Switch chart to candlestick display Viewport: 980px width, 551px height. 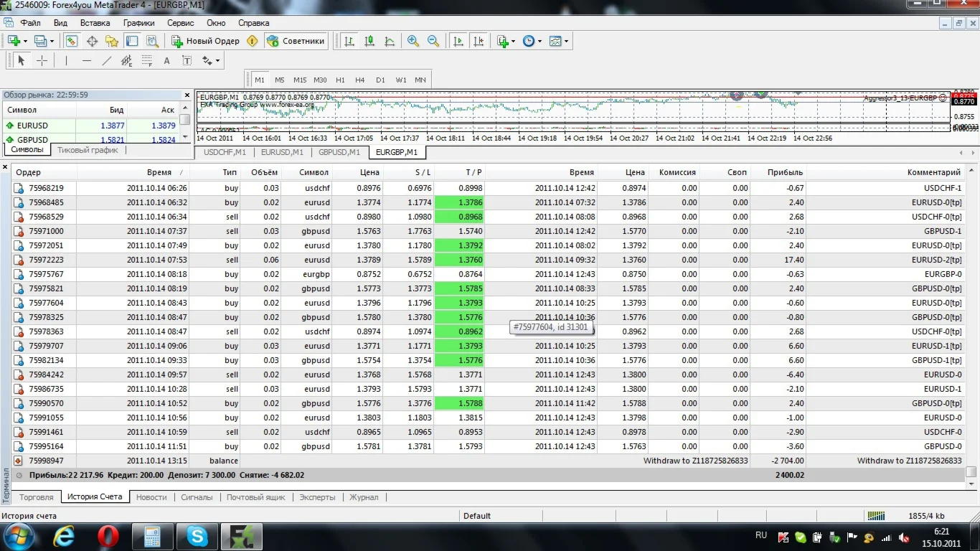369,41
